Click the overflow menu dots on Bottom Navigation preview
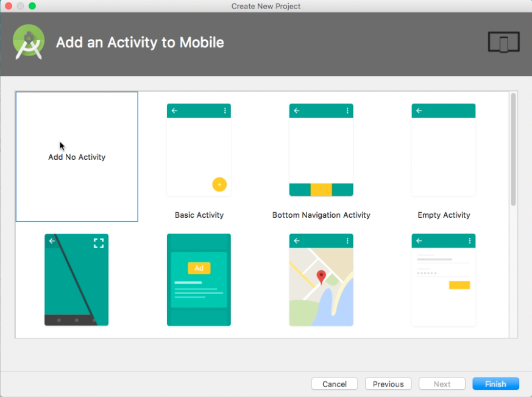Screen dimensions: 532x397 pos(347,110)
